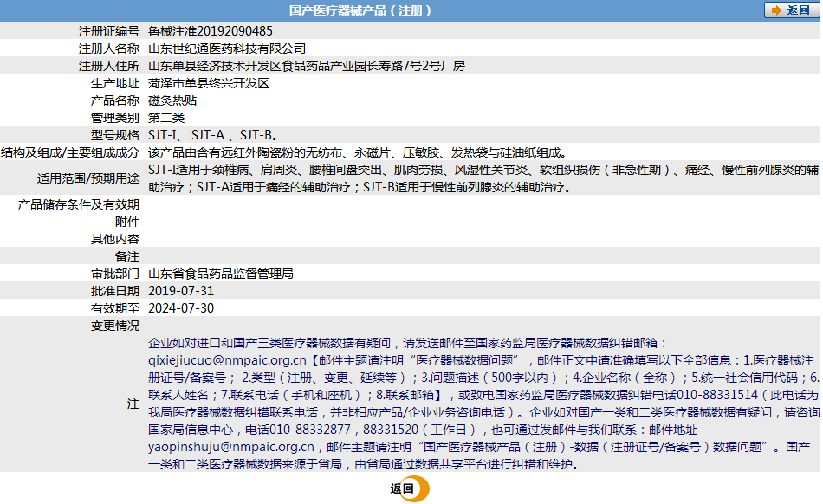
Task: Click the top-right 返回 button
Action: (792, 10)
